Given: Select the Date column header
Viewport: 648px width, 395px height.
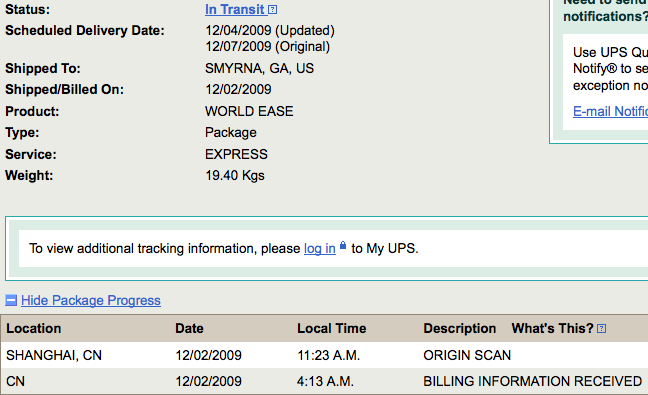Looking at the screenshot, I should pos(189,328).
